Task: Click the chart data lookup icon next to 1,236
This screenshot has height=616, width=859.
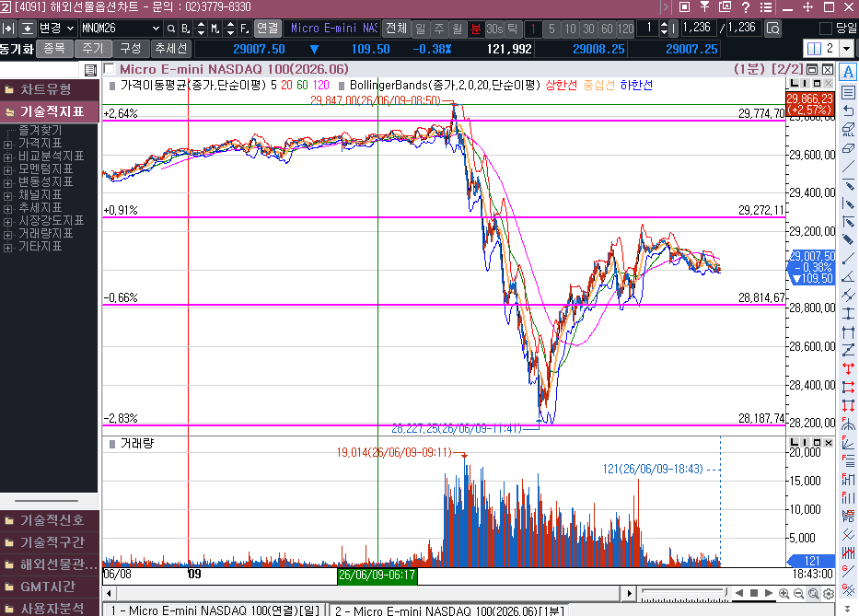Action: click(773, 29)
